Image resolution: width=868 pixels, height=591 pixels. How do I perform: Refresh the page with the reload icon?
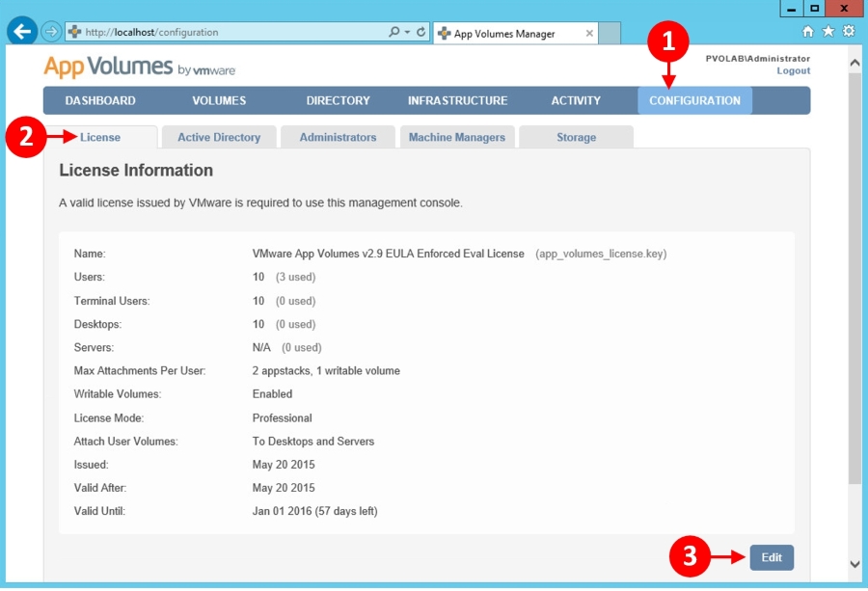420,32
